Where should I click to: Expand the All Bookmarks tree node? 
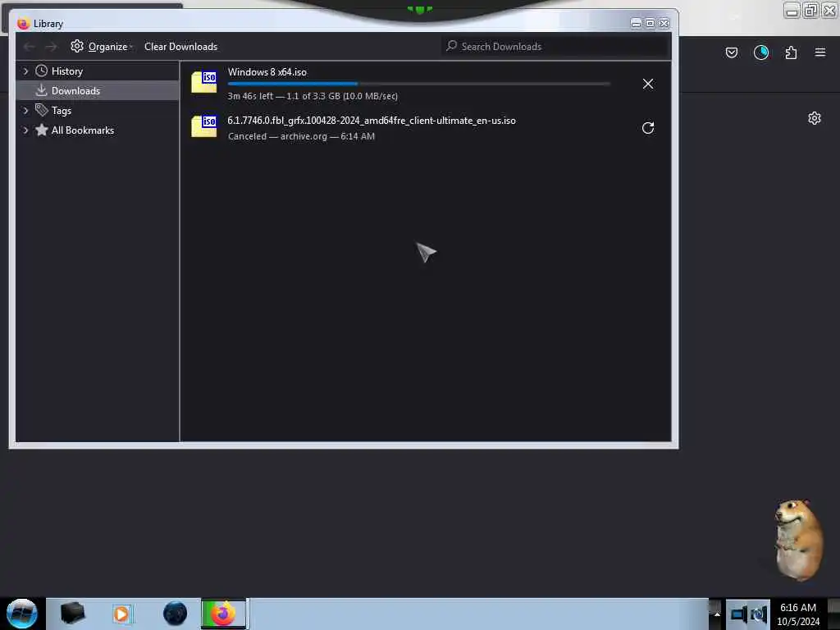click(x=25, y=130)
